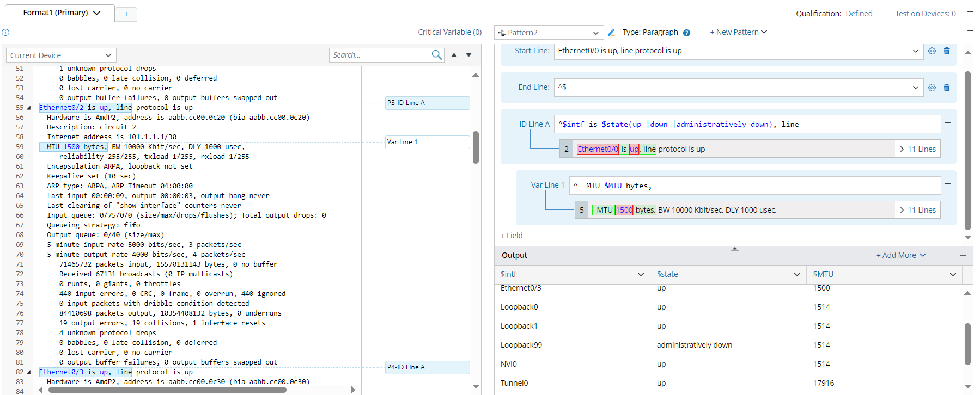Select the Format1 (Primary) tab
This screenshot has width=980, height=395.
[x=62, y=13]
